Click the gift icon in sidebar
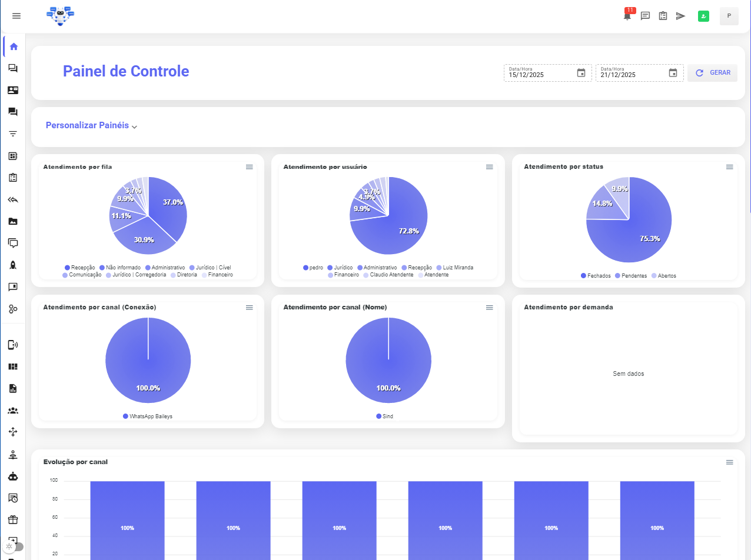Viewport: 751px width, 560px height. (x=13, y=519)
